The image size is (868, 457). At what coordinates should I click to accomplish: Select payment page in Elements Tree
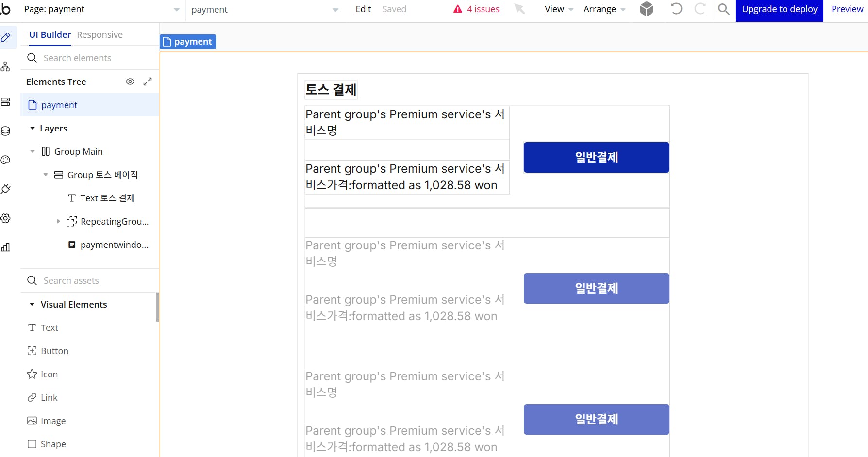(x=90, y=105)
